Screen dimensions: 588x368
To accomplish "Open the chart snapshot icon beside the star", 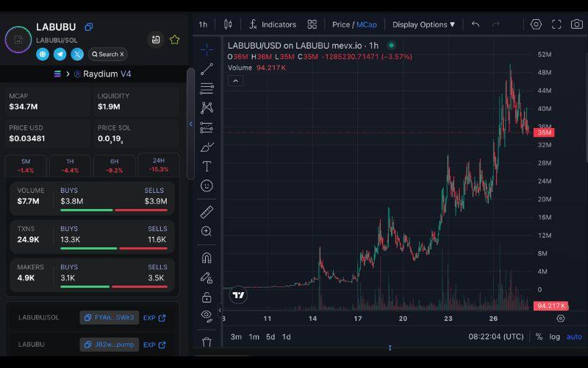I will (x=156, y=40).
